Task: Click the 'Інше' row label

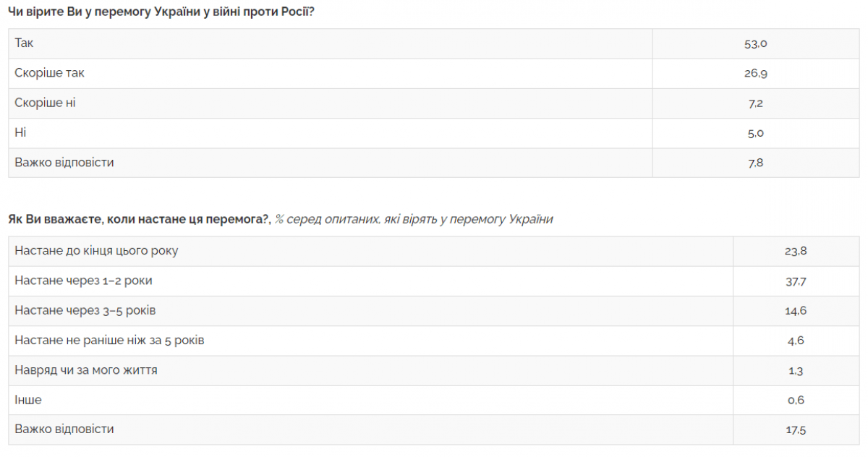Action: coord(28,400)
